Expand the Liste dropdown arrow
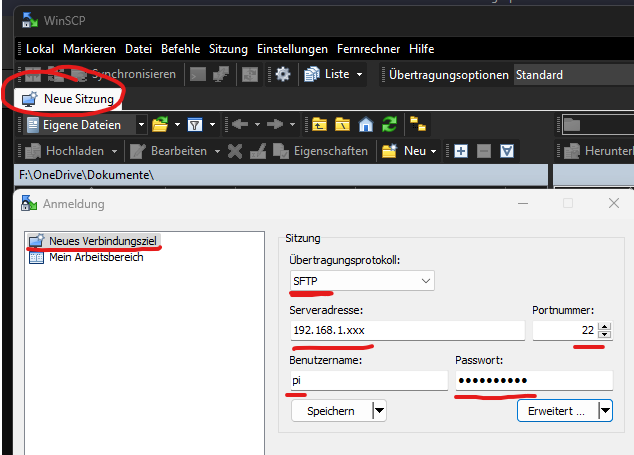Image resolution: width=634 pixels, height=455 pixels. click(359, 74)
